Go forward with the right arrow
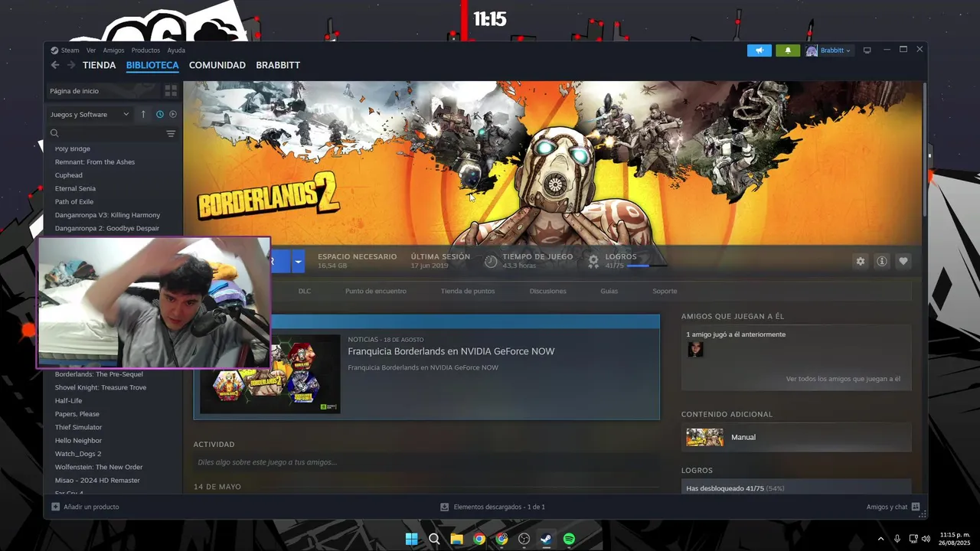The height and width of the screenshot is (551, 980). pyautogui.click(x=71, y=65)
